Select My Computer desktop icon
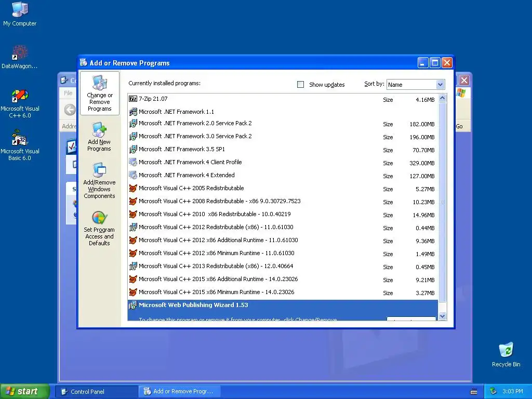The width and height of the screenshot is (532, 399). pos(20,14)
